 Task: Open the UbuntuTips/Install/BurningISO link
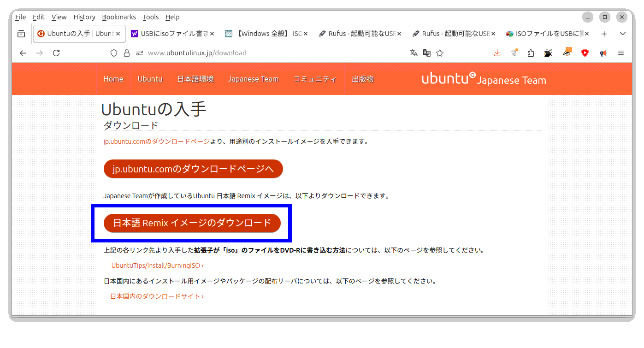(x=157, y=265)
